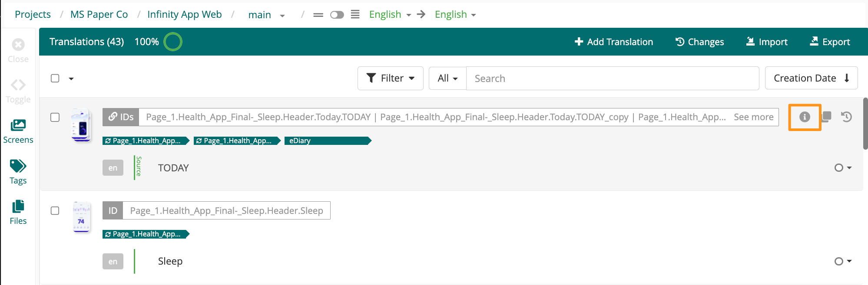The width and height of the screenshot is (868, 285).
Task: Open the Screens sidebar panel
Action: 18,131
